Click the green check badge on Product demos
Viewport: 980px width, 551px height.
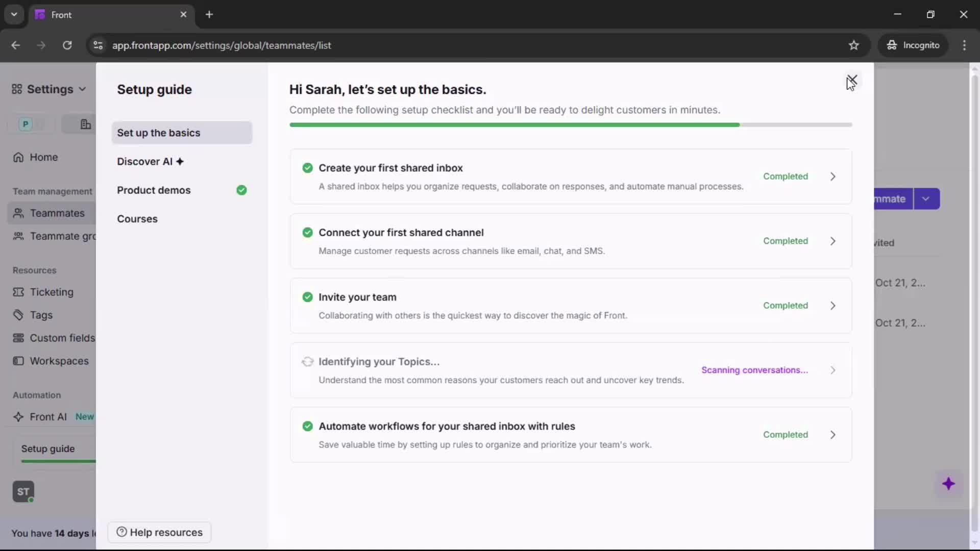[x=241, y=190]
